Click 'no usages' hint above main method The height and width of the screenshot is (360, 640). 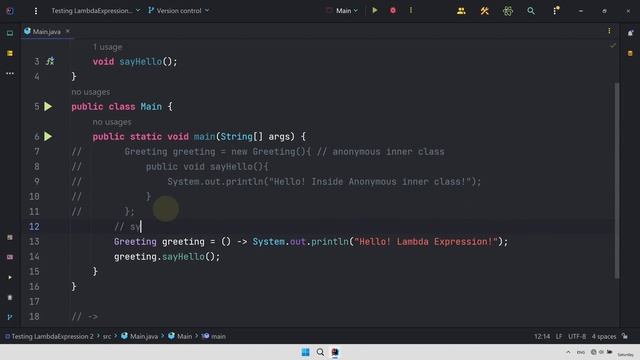[112, 122]
